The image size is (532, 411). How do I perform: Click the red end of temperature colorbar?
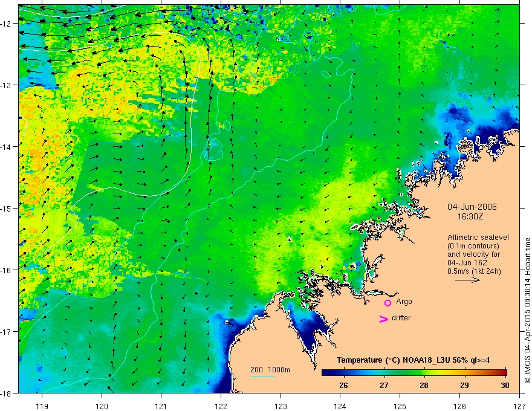(504, 373)
